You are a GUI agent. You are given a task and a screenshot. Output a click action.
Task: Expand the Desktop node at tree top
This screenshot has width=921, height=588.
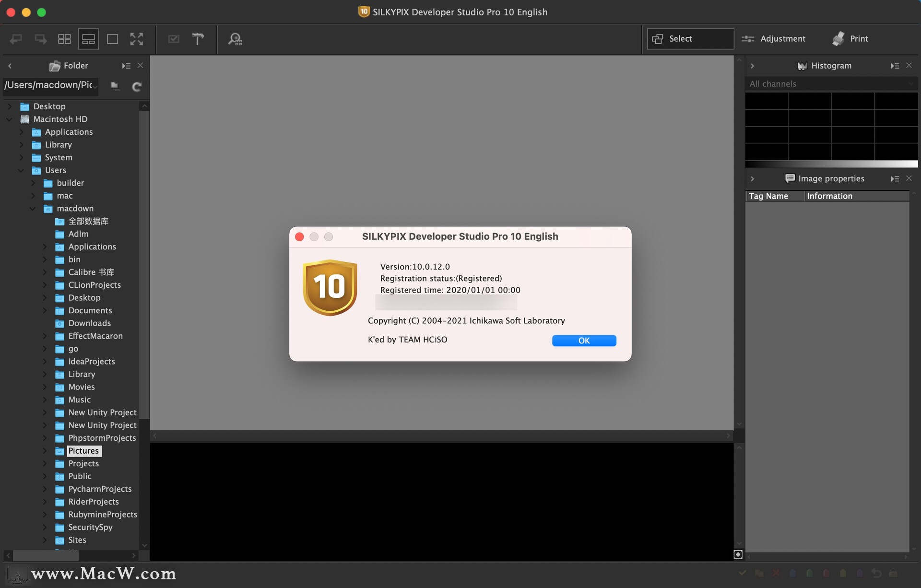coord(10,106)
